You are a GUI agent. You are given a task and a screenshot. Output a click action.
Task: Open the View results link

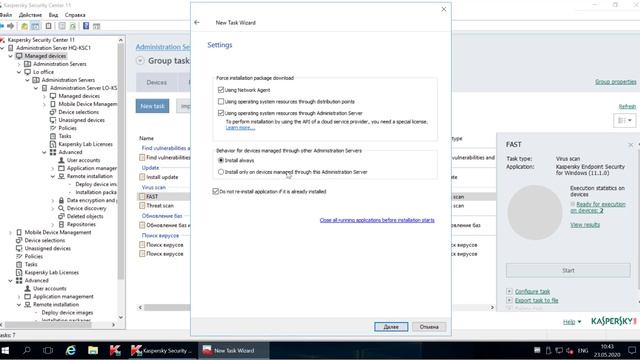tap(585, 225)
